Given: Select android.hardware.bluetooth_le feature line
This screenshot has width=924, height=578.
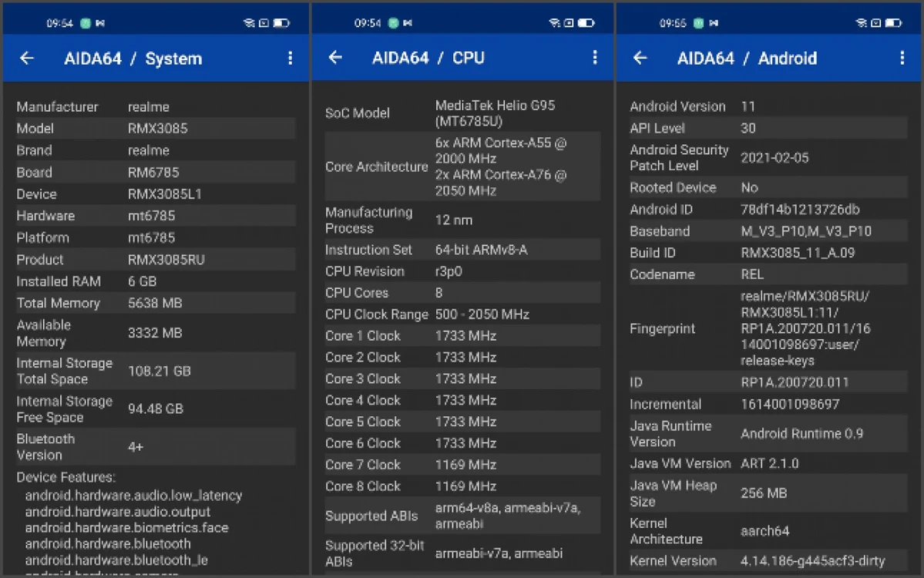Looking at the screenshot, I should (116, 560).
